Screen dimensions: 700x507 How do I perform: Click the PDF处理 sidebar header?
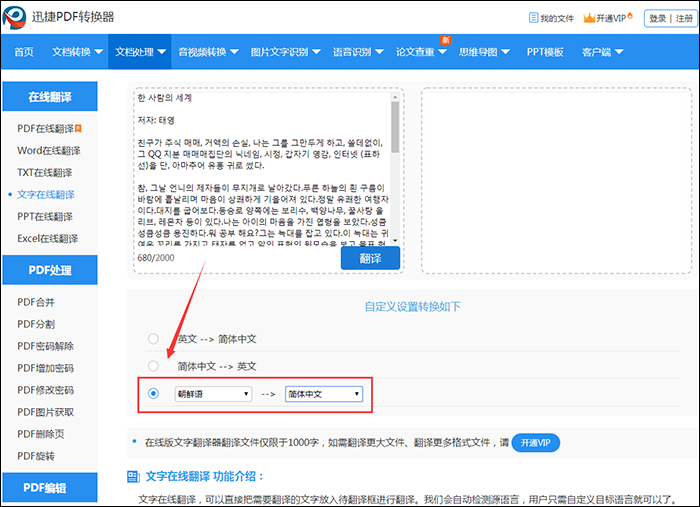pyautogui.click(x=50, y=270)
